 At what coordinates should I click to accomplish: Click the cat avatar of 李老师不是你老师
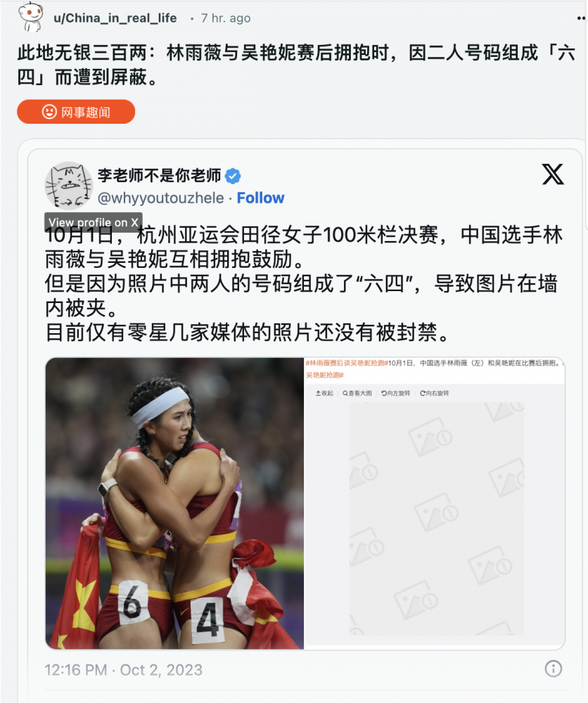click(69, 186)
